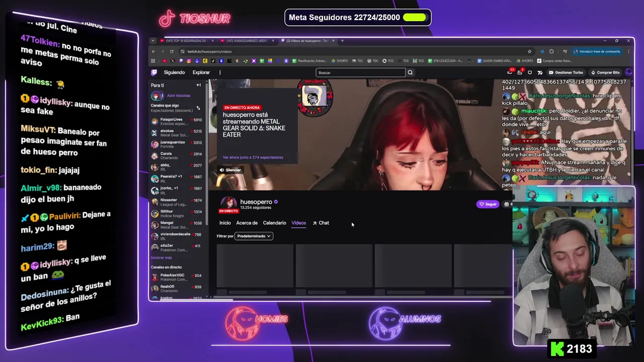Switch to JUANSGUARNIZO browser tab

[x=248, y=40]
